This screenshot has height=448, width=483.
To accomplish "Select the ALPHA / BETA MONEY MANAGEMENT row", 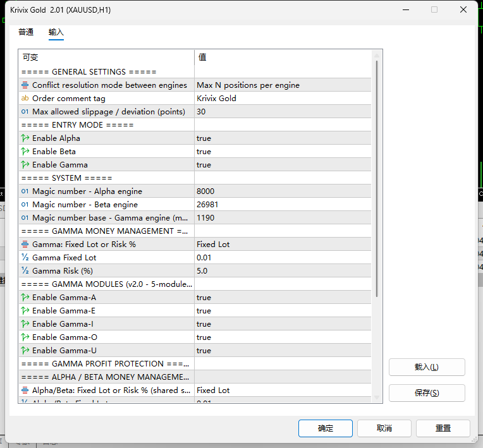I will click(195, 377).
